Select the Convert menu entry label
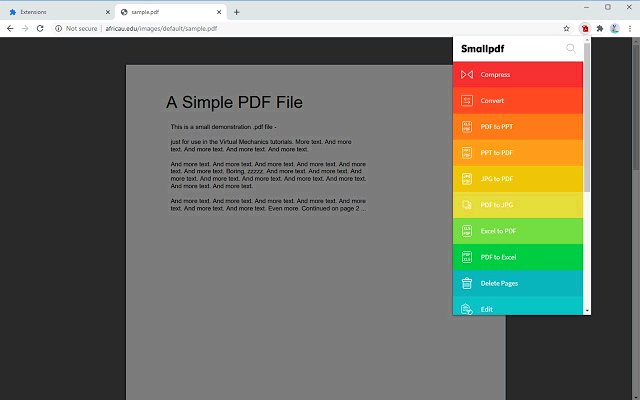 [x=492, y=101]
